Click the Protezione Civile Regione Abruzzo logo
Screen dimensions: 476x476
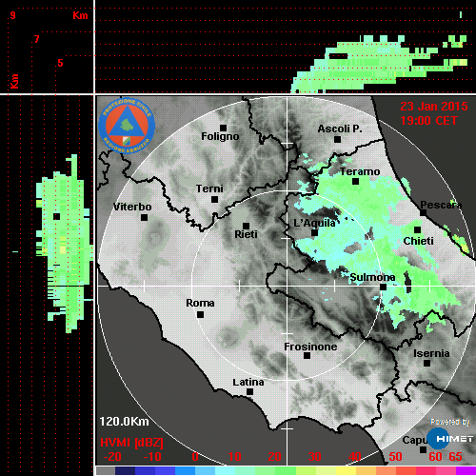(127, 125)
